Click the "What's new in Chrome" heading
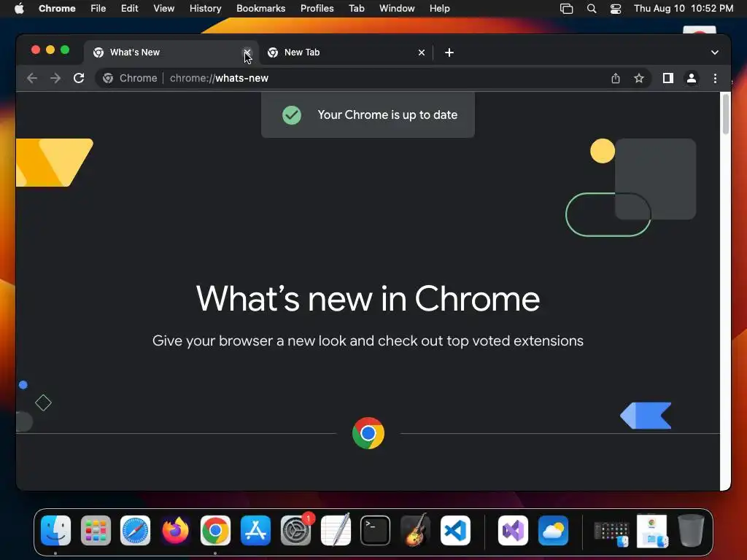This screenshot has height=560, width=747. click(x=368, y=299)
